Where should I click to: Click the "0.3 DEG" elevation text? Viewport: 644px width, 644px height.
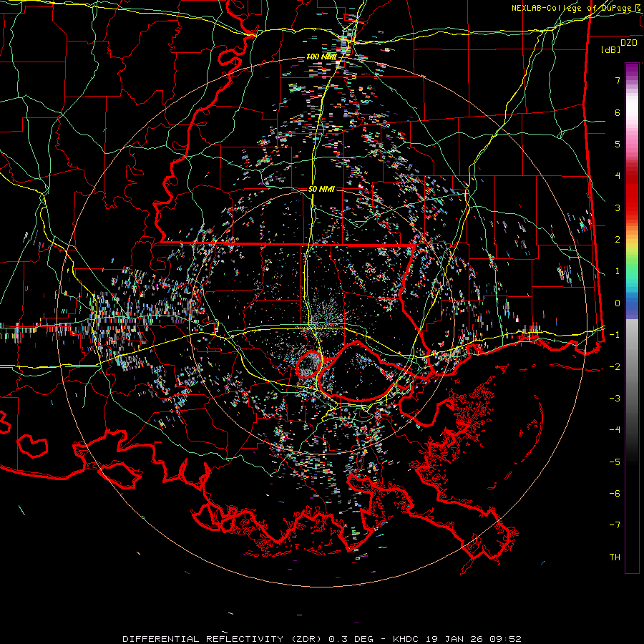[351, 639]
